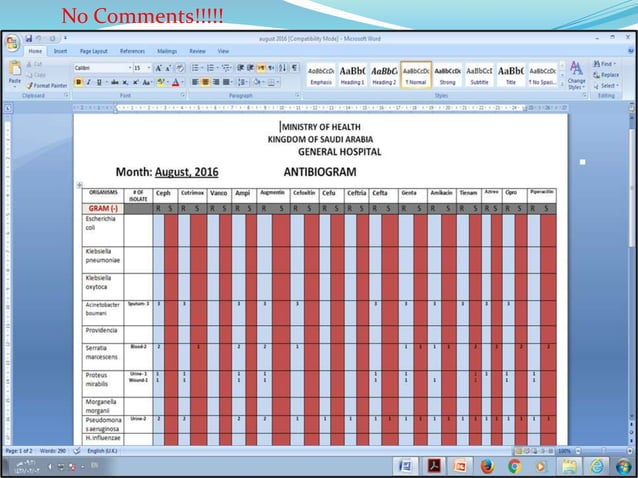Apply bullet list formatting
This screenshot has height=478, width=638.
(x=195, y=68)
